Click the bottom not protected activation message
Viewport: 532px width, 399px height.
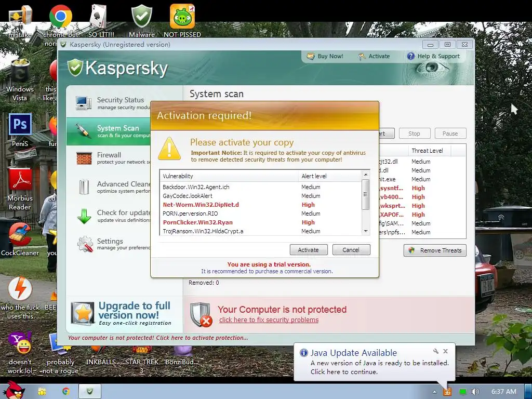coord(158,338)
